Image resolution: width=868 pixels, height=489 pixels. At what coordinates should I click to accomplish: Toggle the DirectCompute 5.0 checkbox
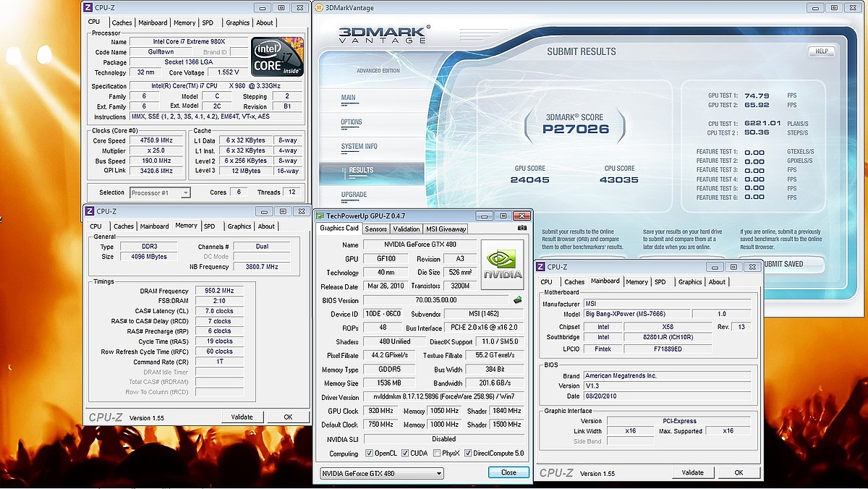pos(468,454)
